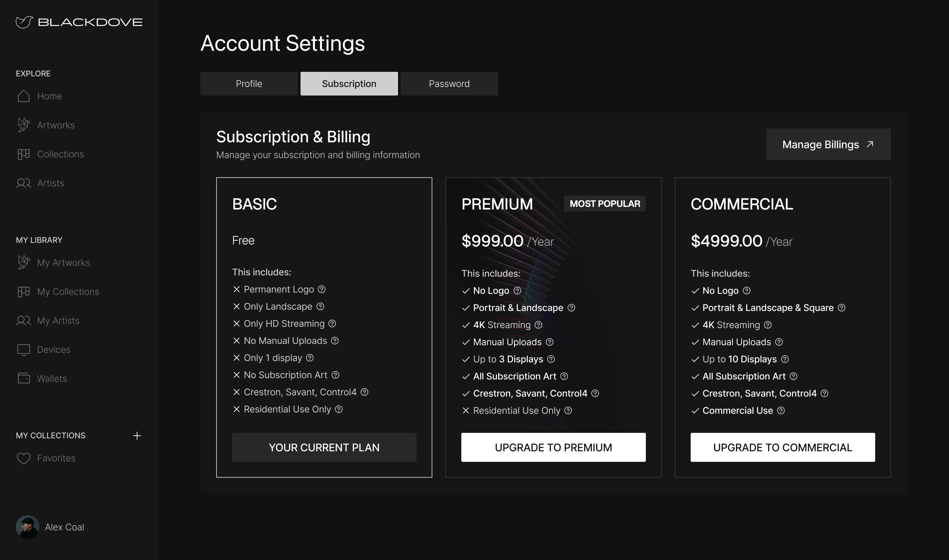Screen dimensions: 949x560
Task: Click the Collections icon under Explore
Action: click(x=23, y=154)
